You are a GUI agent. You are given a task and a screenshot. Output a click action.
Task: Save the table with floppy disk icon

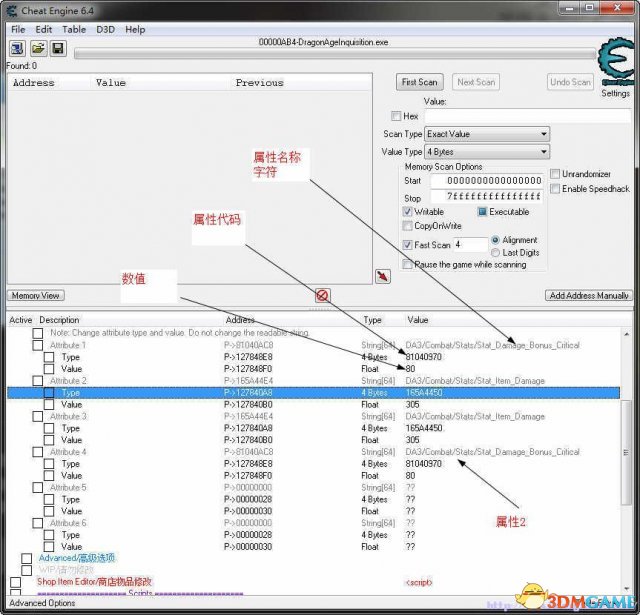click(x=58, y=49)
